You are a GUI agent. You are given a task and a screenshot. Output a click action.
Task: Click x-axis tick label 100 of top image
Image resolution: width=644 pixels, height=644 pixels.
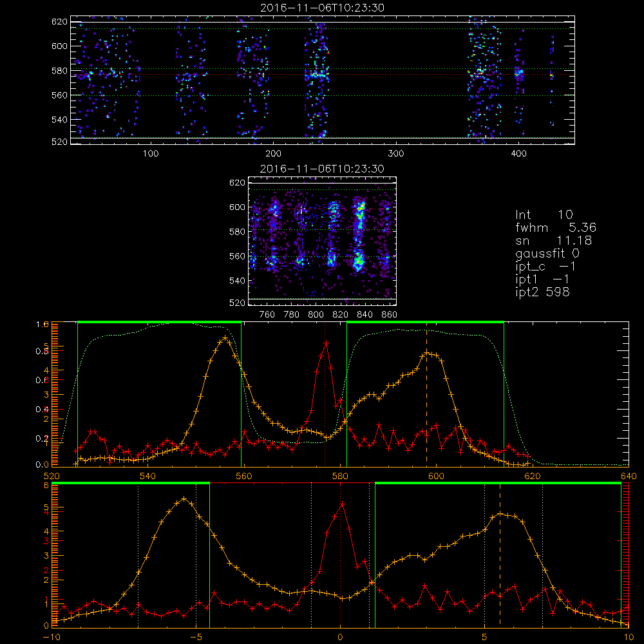[151, 154]
